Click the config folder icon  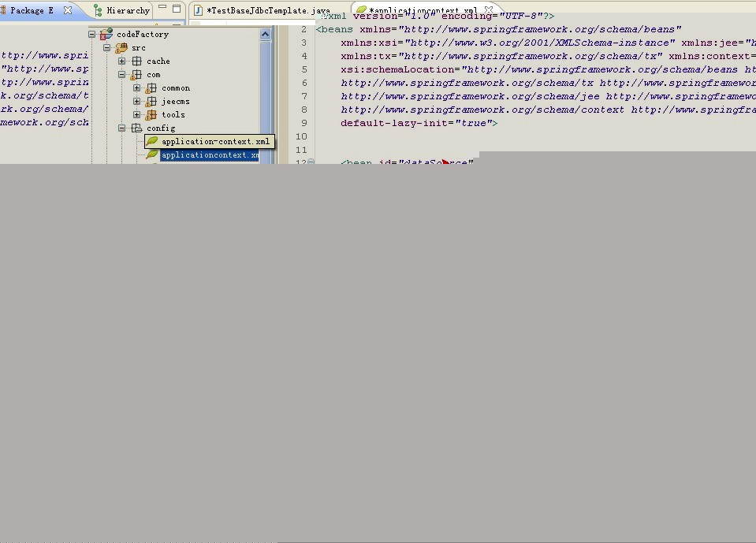pyautogui.click(x=137, y=128)
